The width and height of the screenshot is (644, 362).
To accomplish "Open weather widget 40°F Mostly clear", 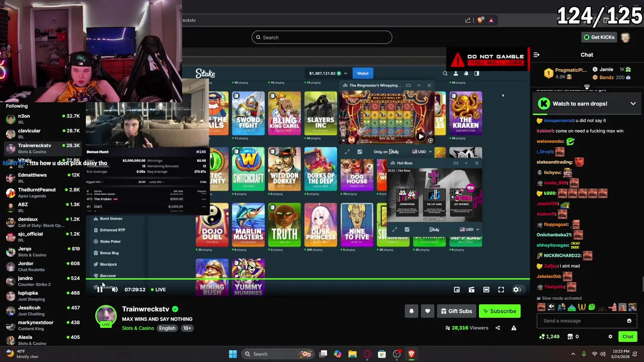I will pos(22,354).
